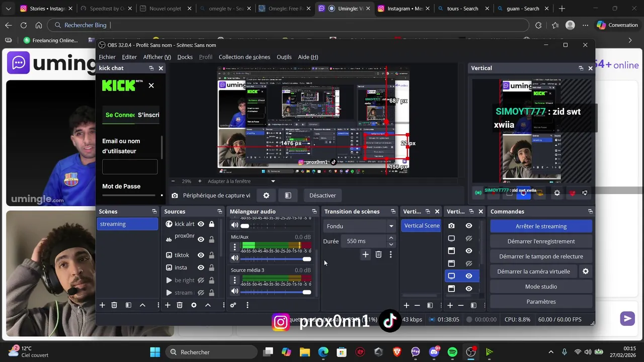Screen dimensions: 644x362
Task: Open Collection de scènes menu
Action: click(245, 57)
